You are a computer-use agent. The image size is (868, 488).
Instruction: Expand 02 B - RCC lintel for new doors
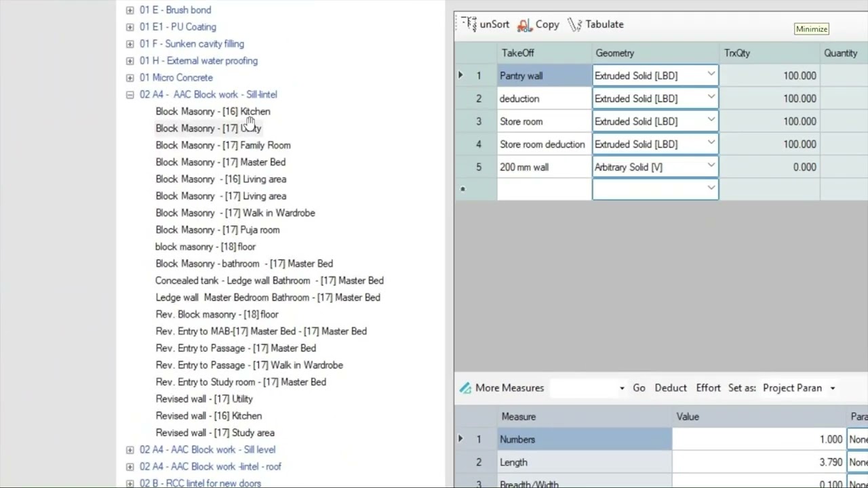point(130,483)
